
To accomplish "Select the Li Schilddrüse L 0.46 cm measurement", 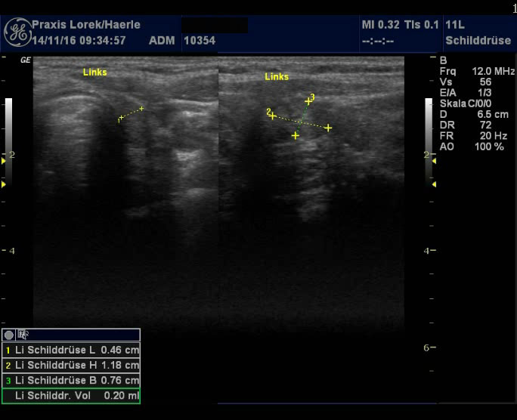I will click(72, 351).
